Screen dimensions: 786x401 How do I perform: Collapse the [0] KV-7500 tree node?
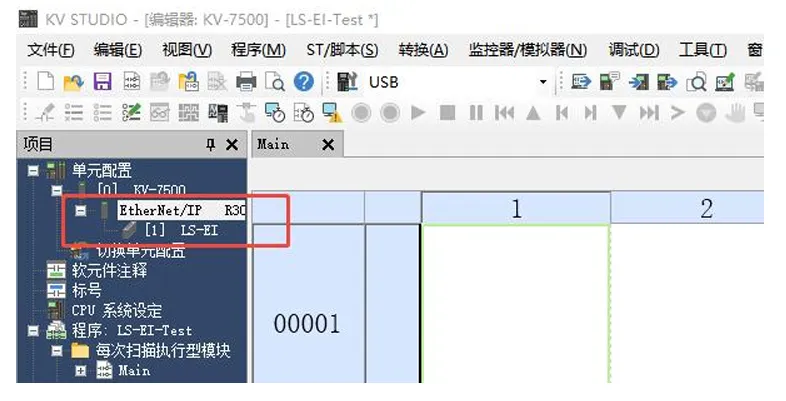coord(57,190)
